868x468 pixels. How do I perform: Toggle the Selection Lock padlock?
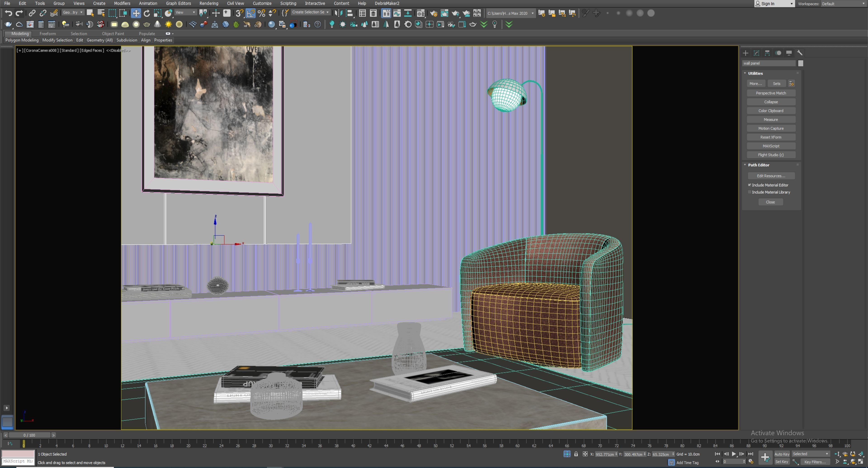[576, 454]
